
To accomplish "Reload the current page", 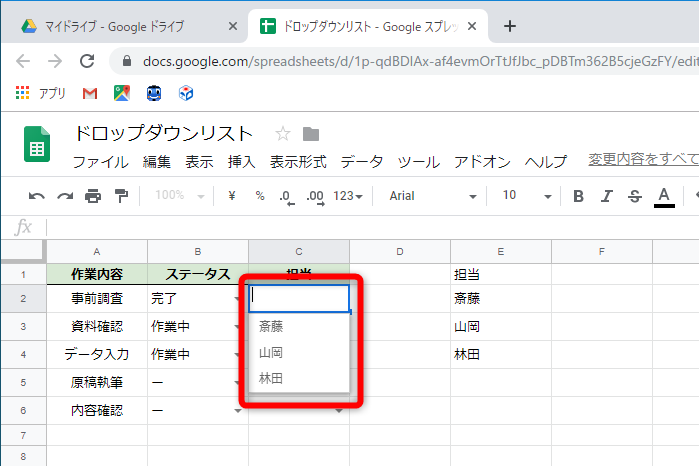I will click(x=87, y=61).
